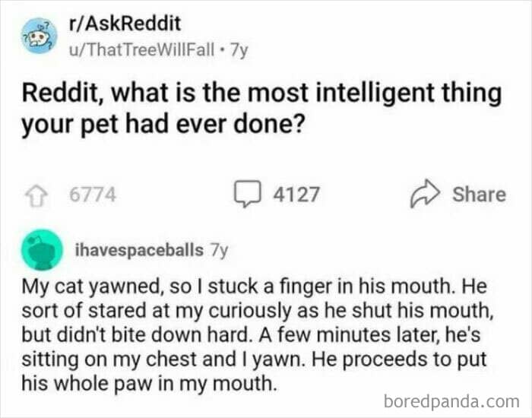
Task: Click the curved share arrow icon
Action: click(425, 193)
